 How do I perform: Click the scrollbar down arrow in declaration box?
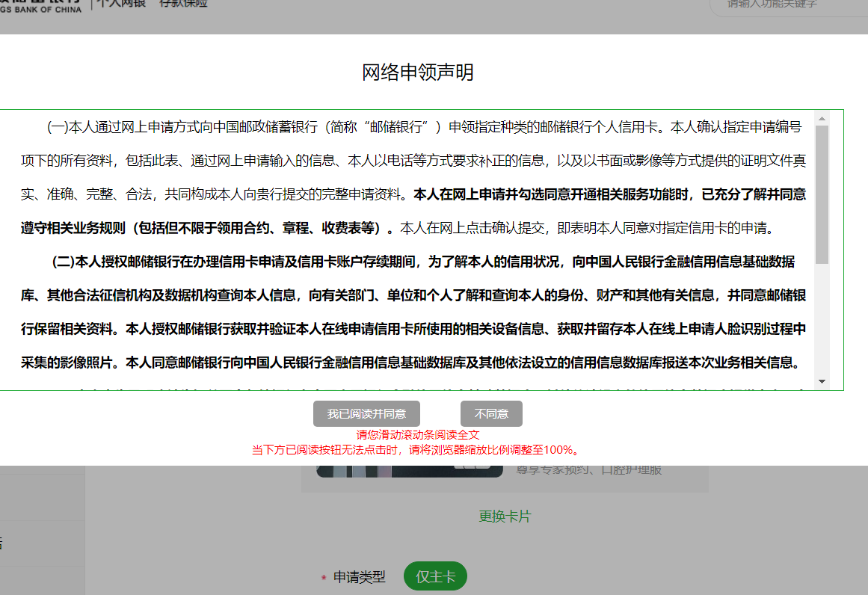tap(822, 381)
